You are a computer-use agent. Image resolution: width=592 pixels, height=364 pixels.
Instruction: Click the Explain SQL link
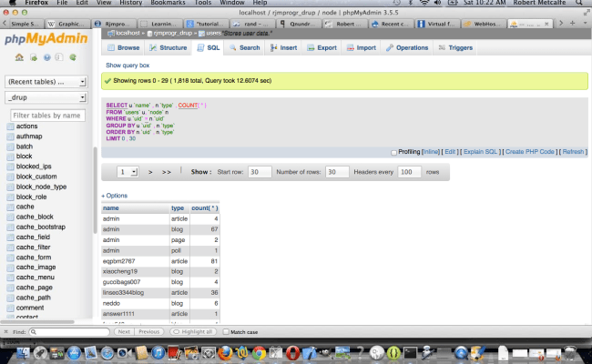pos(480,152)
